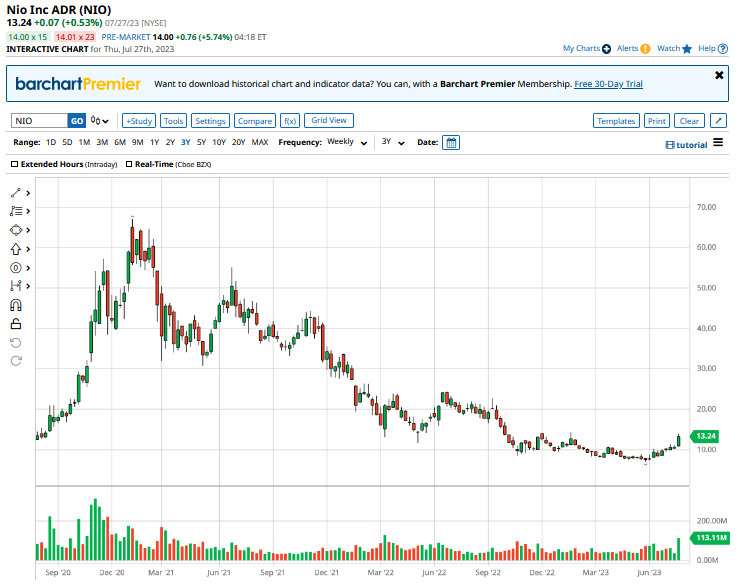Click the My Charts plus icon
The image size is (745, 584).
point(606,48)
